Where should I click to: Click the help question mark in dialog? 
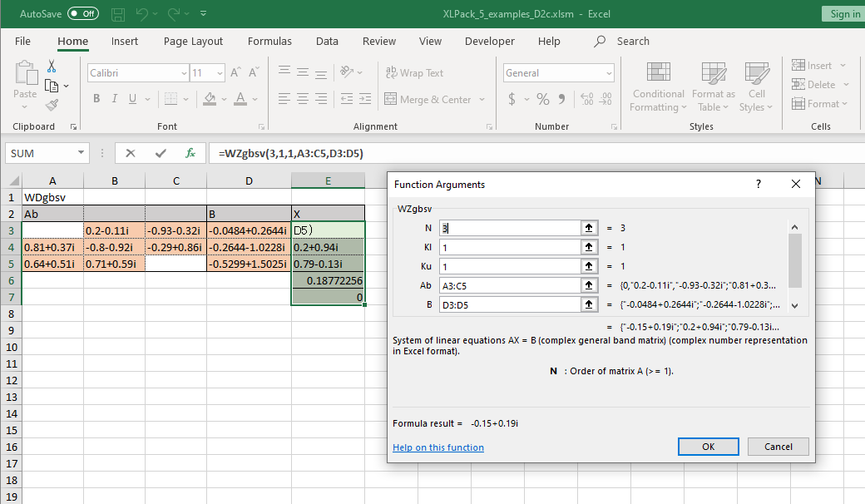[758, 184]
